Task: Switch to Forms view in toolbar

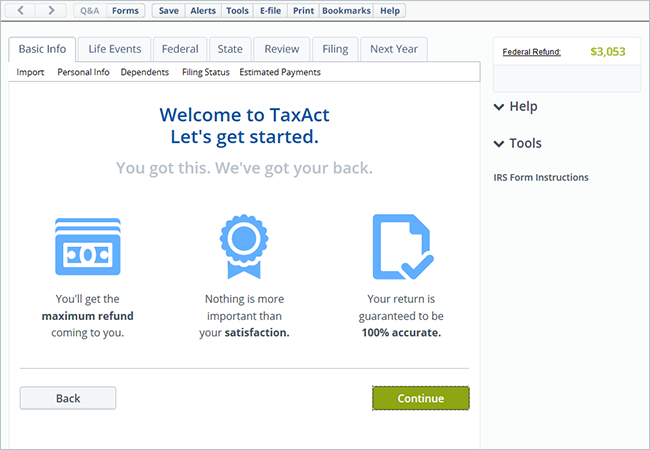Action: click(125, 11)
